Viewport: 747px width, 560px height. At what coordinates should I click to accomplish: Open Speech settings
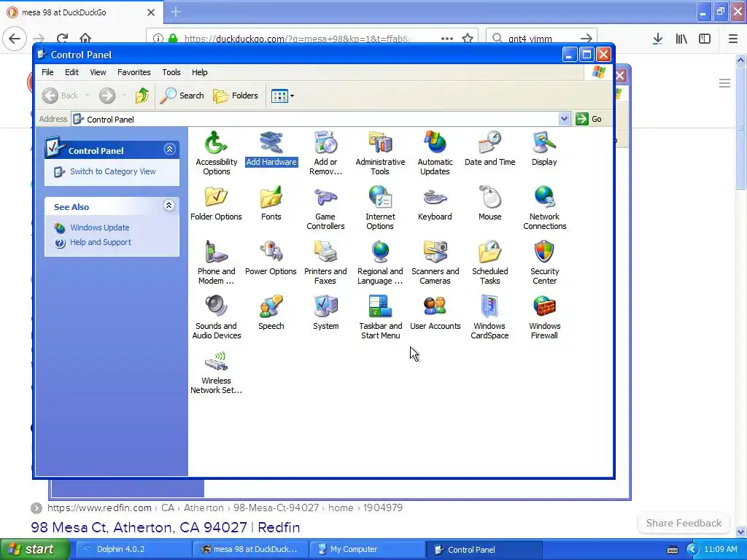click(271, 313)
